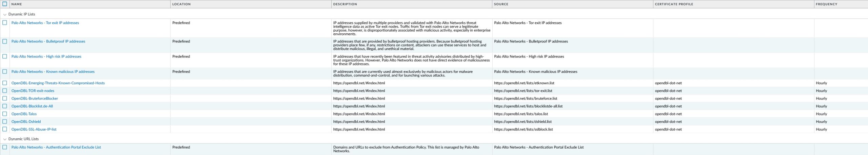
Task: Open Palo Alto Networks - High risk IP addresses
Action: coord(46,56)
